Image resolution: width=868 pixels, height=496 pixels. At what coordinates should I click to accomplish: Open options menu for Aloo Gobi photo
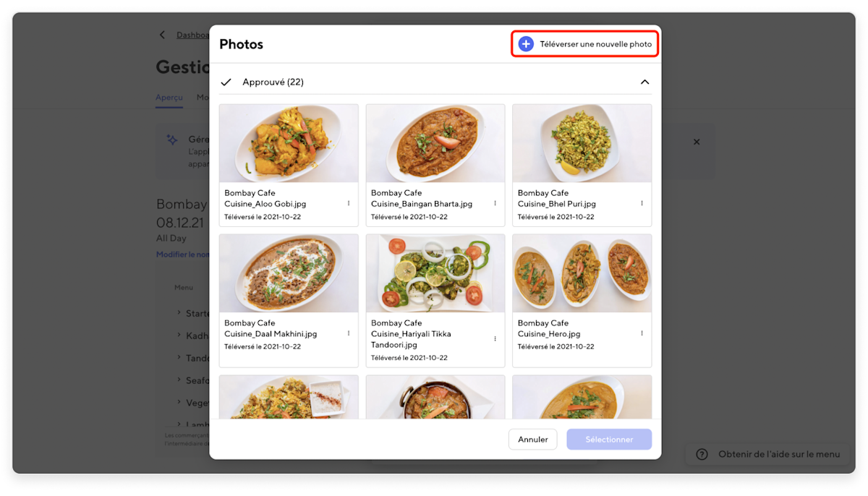[349, 203]
